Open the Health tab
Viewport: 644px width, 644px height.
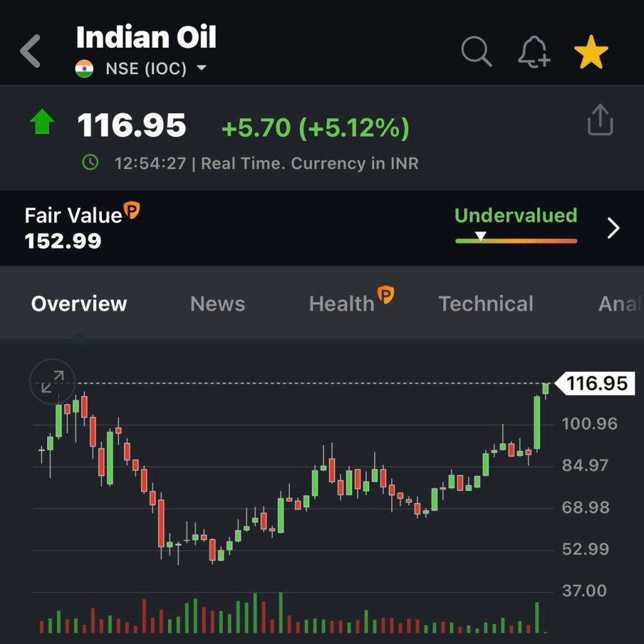click(x=341, y=304)
